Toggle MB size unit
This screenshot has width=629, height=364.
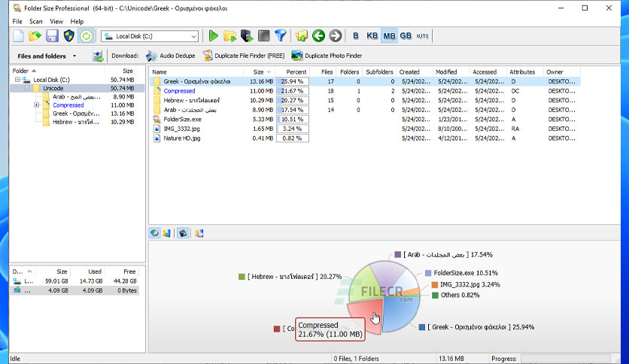389,36
